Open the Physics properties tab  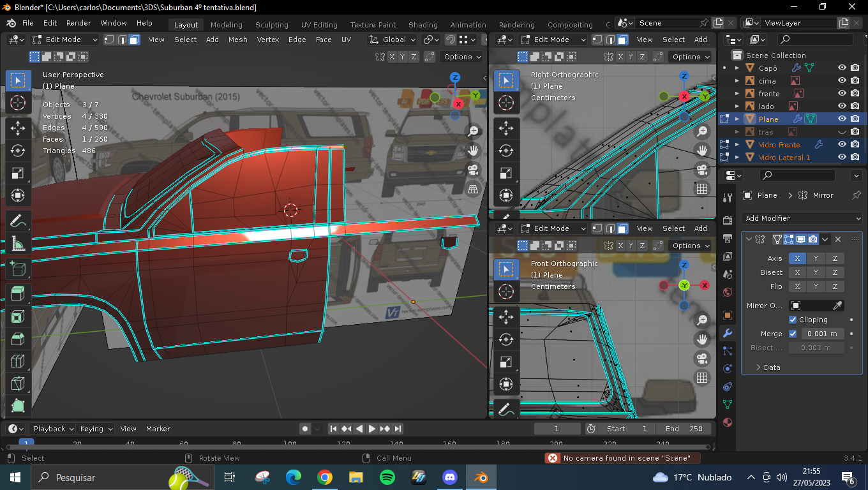(x=727, y=369)
